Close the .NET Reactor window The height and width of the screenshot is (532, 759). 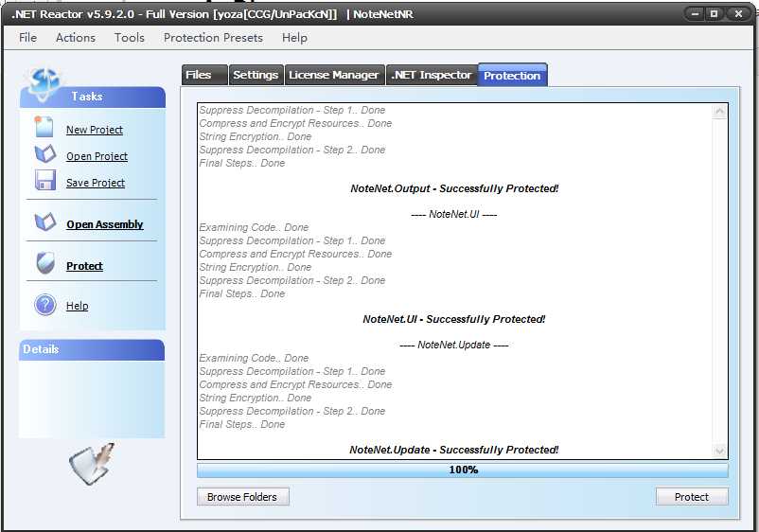click(738, 14)
